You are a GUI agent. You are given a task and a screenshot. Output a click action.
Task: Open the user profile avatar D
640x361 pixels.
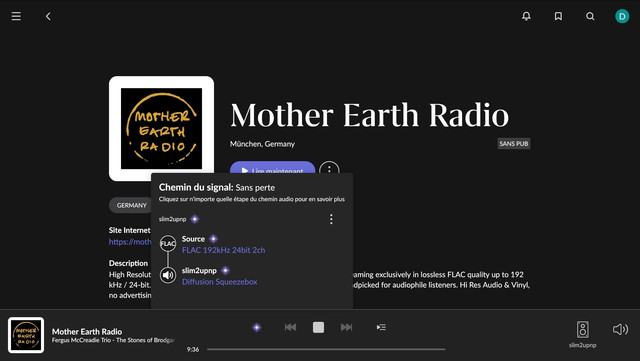click(x=622, y=16)
